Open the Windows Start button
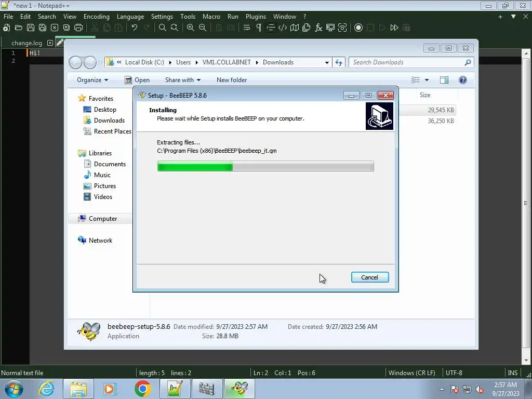The width and height of the screenshot is (532, 399). pos(14,389)
